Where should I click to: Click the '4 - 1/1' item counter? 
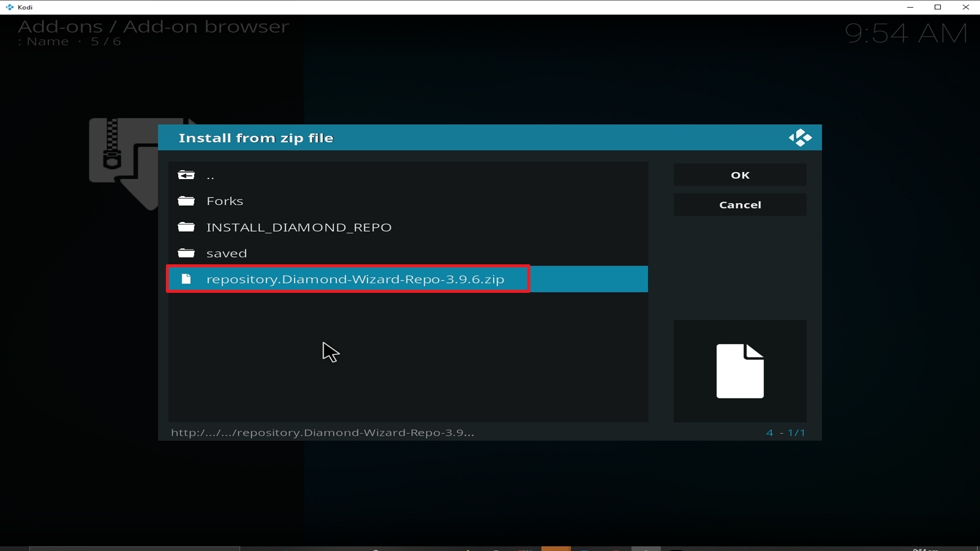pyautogui.click(x=786, y=433)
